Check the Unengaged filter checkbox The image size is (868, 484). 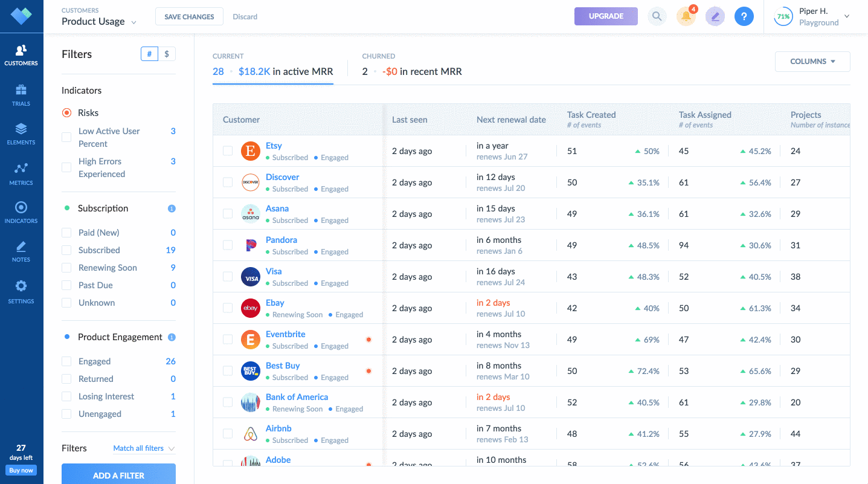tap(66, 414)
